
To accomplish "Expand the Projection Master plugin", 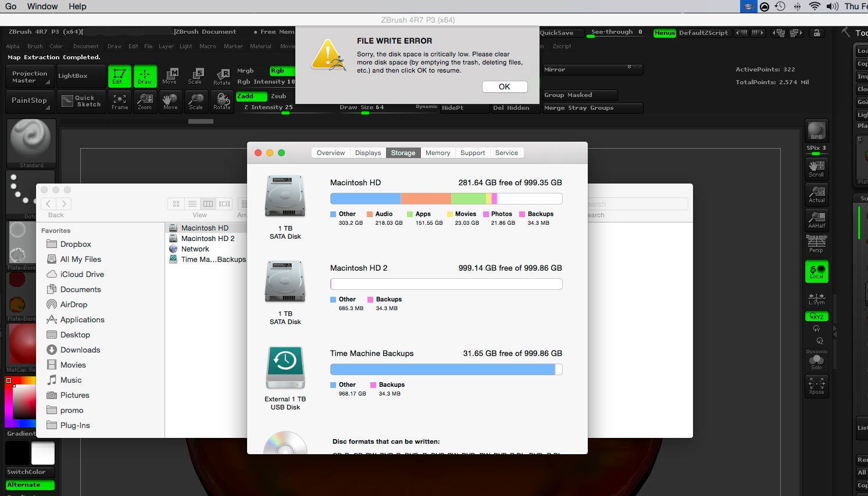I will 30,77.
